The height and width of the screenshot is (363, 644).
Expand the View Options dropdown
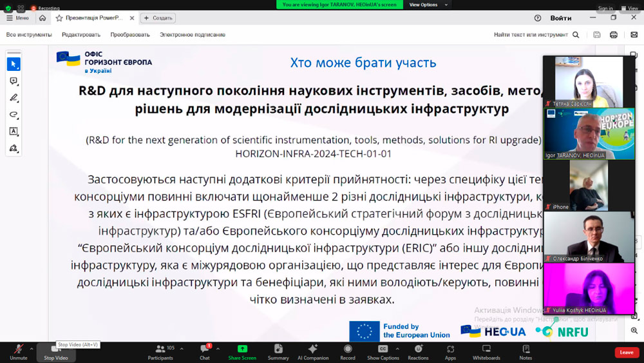pyautogui.click(x=423, y=5)
